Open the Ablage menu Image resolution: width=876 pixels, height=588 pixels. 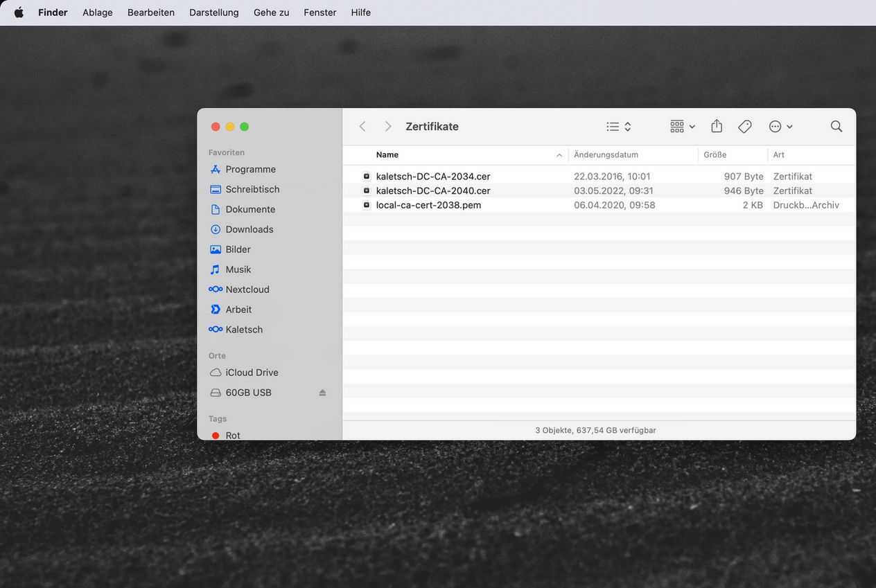97,12
